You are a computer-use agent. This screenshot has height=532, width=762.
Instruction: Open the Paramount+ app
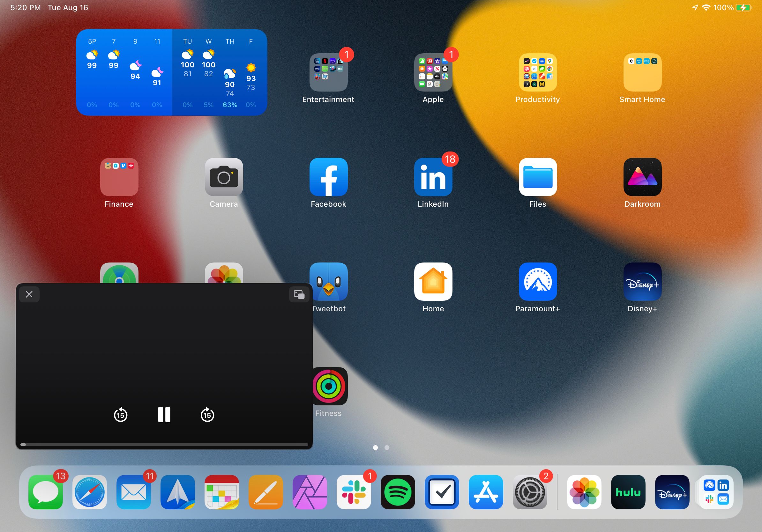pyautogui.click(x=538, y=282)
